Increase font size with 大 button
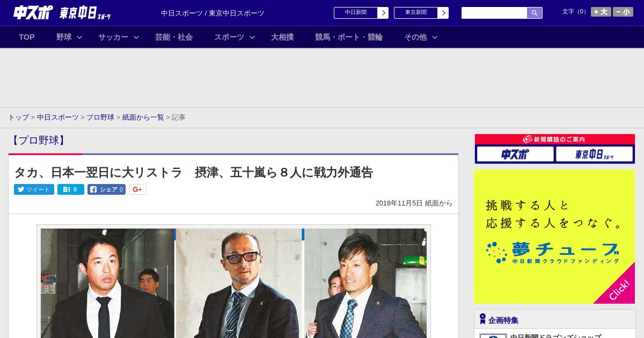Screen dimensions: 644x338 click(x=601, y=12)
